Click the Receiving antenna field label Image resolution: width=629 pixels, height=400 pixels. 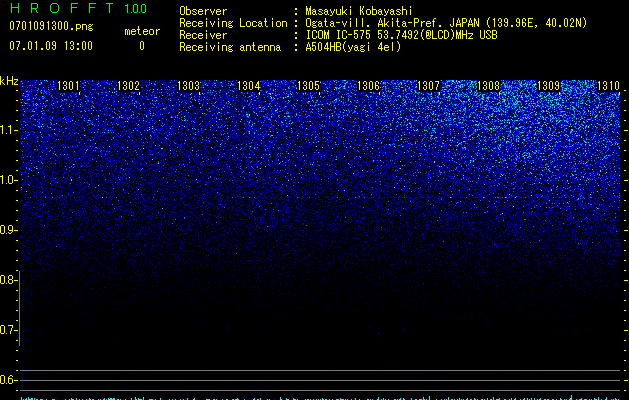coord(230,47)
